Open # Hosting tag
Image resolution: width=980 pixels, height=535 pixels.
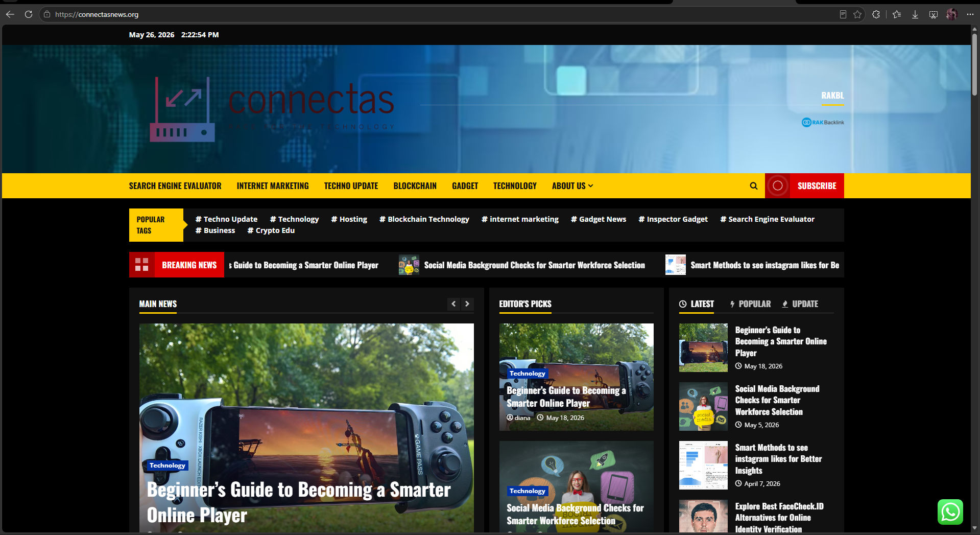tap(349, 219)
